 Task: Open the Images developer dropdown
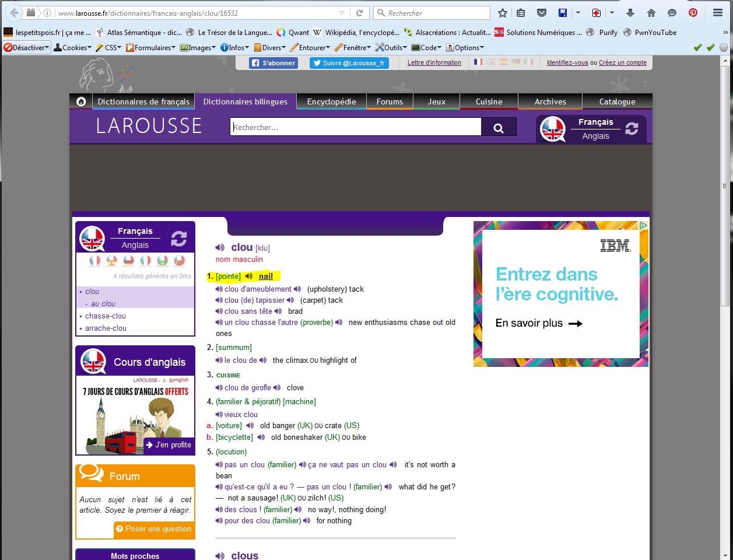(198, 48)
